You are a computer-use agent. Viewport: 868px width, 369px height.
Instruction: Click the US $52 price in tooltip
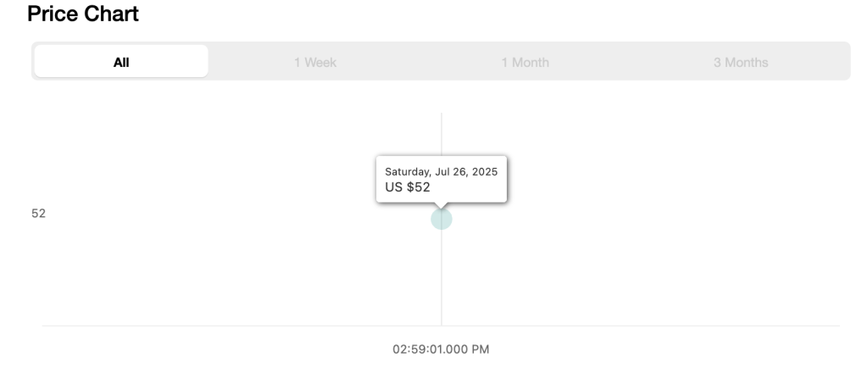(x=408, y=187)
